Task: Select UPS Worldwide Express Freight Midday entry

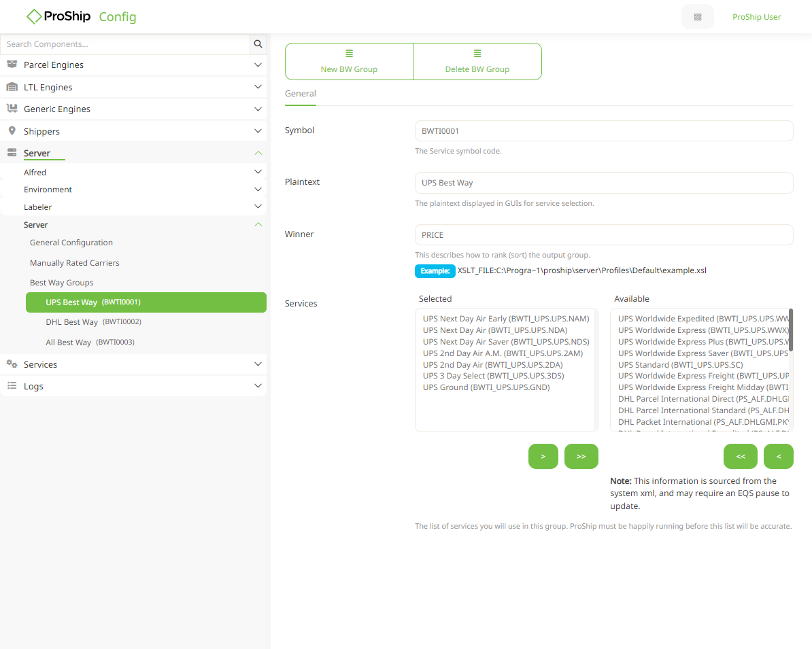Action: coord(703,387)
